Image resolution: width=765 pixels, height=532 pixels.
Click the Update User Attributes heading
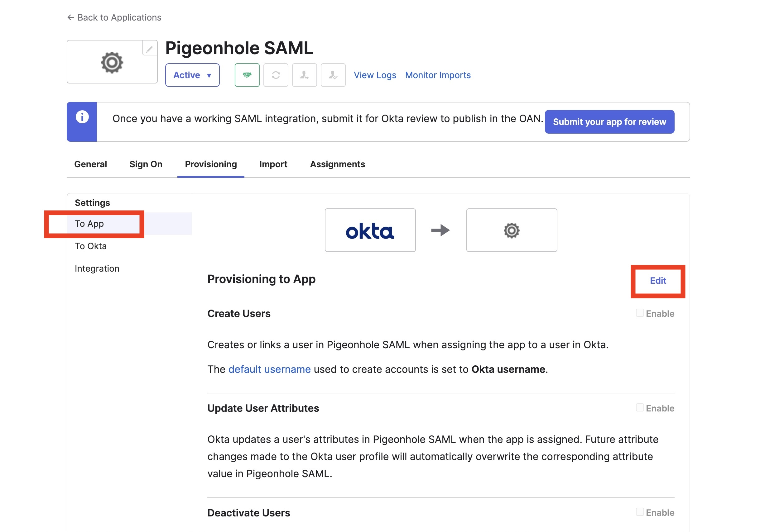(263, 408)
